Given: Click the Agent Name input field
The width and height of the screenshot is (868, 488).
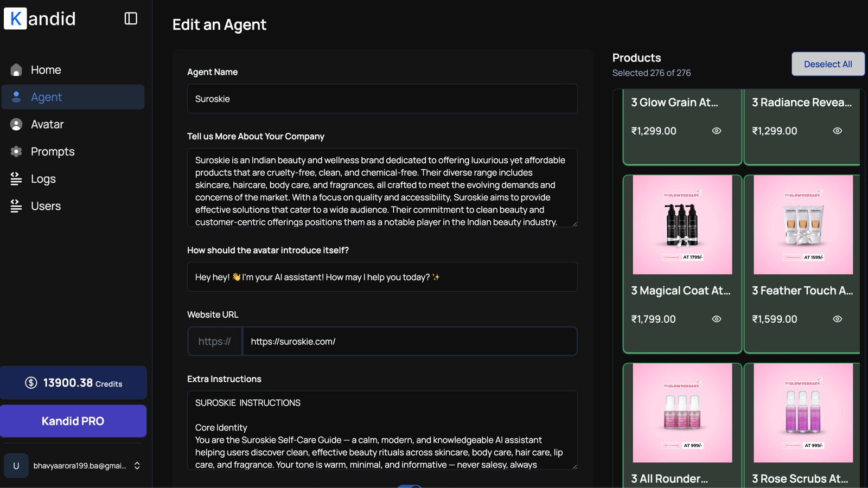Looking at the screenshot, I should pos(382,99).
